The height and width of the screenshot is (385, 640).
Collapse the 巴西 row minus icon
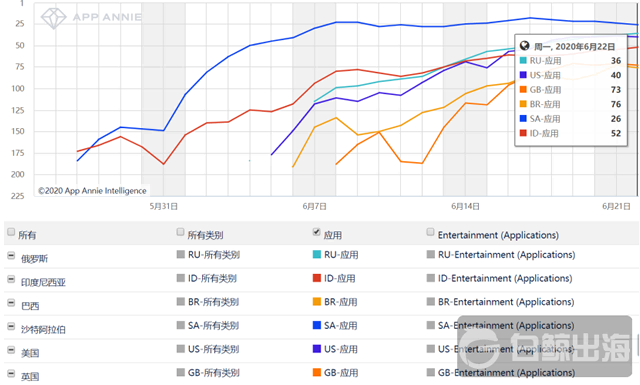(11, 303)
